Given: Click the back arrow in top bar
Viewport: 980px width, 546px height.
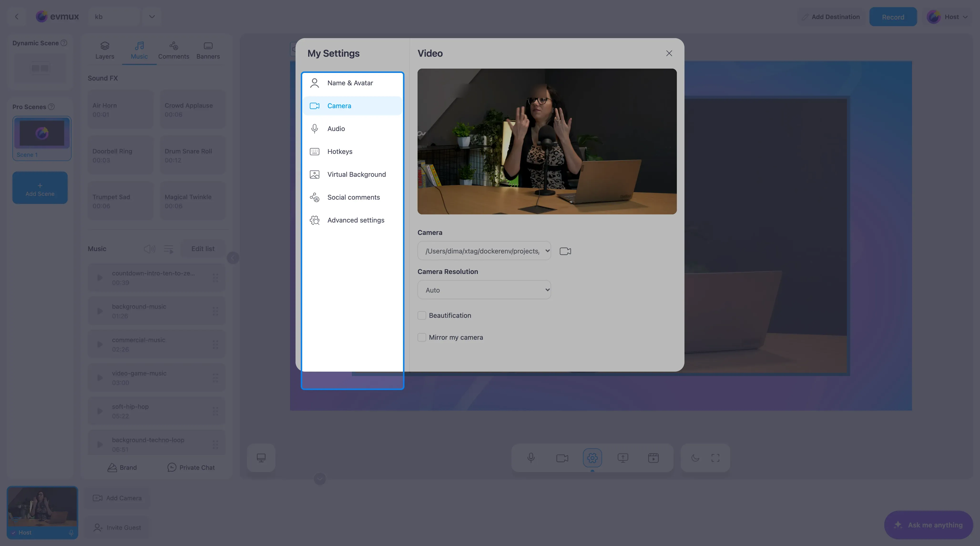Looking at the screenshot, I should pyautogui.click(x=17, y=17).
